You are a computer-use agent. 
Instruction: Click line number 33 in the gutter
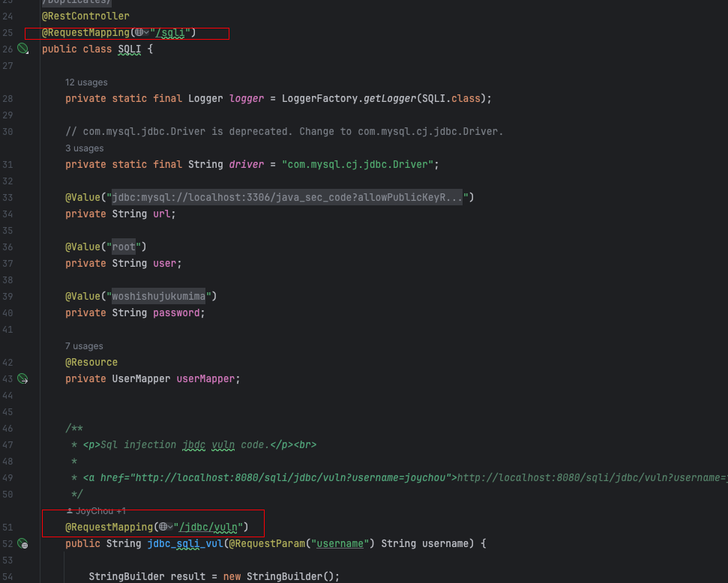(x=9, y=197)
